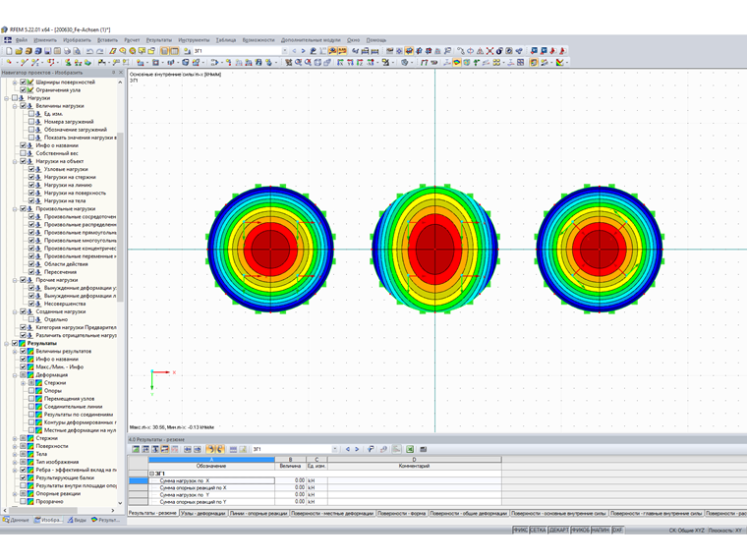Click the black sphere icon in top toolbar
Viewport: 747px width, 560px height.
click(499, 51)
